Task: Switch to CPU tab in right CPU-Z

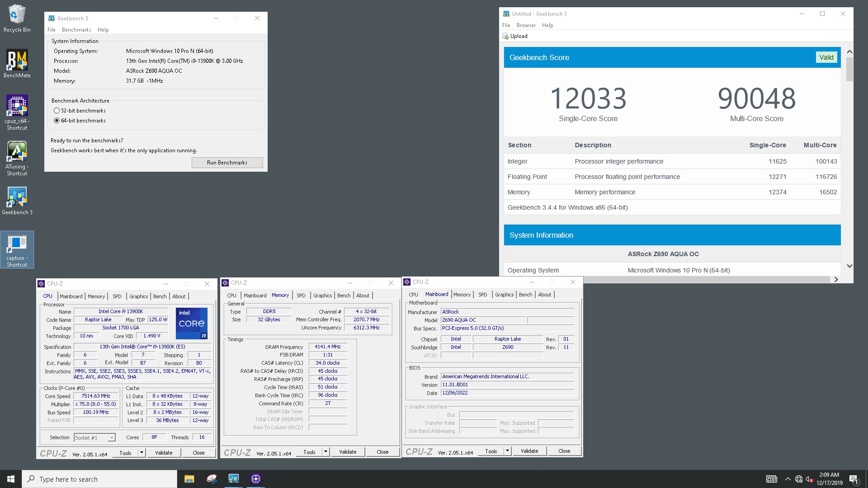Action: point(413,295)
